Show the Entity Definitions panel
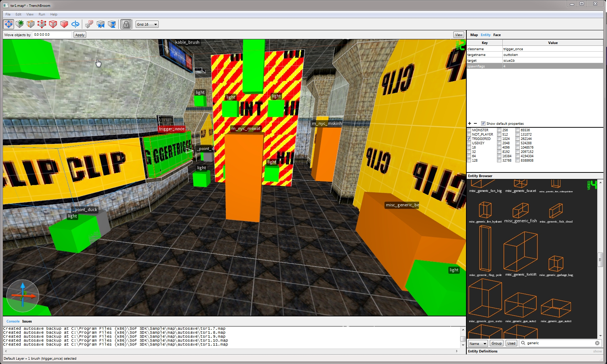The height and width of the screenshot is (364, 607). [x=597, y=351]
